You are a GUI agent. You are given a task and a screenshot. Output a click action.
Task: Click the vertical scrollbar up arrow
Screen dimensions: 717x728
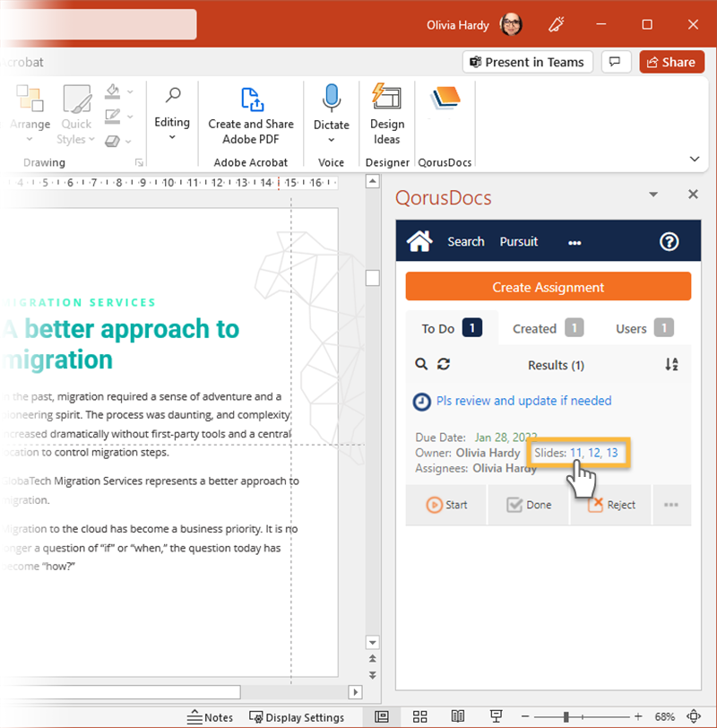coord(373,181)
